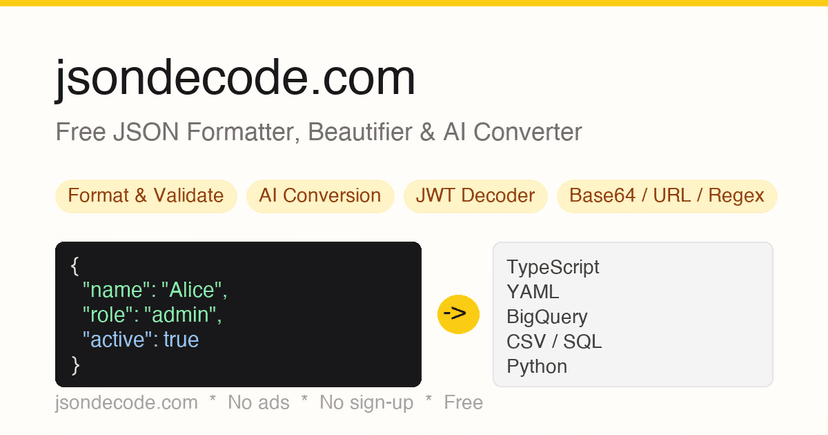Screen dimensions: 828x435
Task: Choose the JWT Decoder pill
Action: (475, 196)
